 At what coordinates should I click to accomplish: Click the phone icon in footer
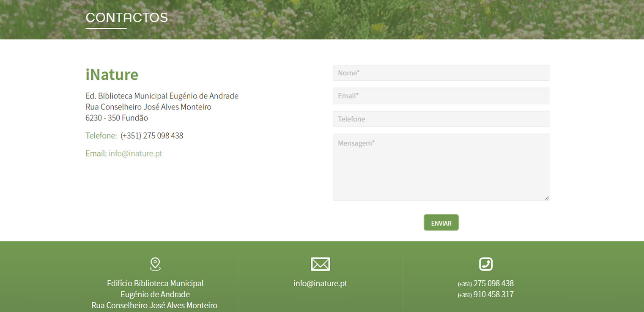point(486,264)
